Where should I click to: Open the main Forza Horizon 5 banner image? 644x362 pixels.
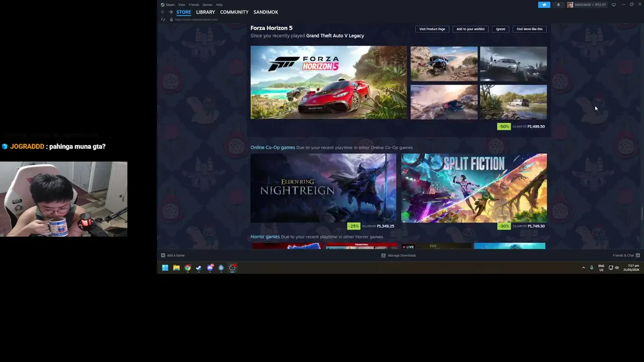coord(329,82)
